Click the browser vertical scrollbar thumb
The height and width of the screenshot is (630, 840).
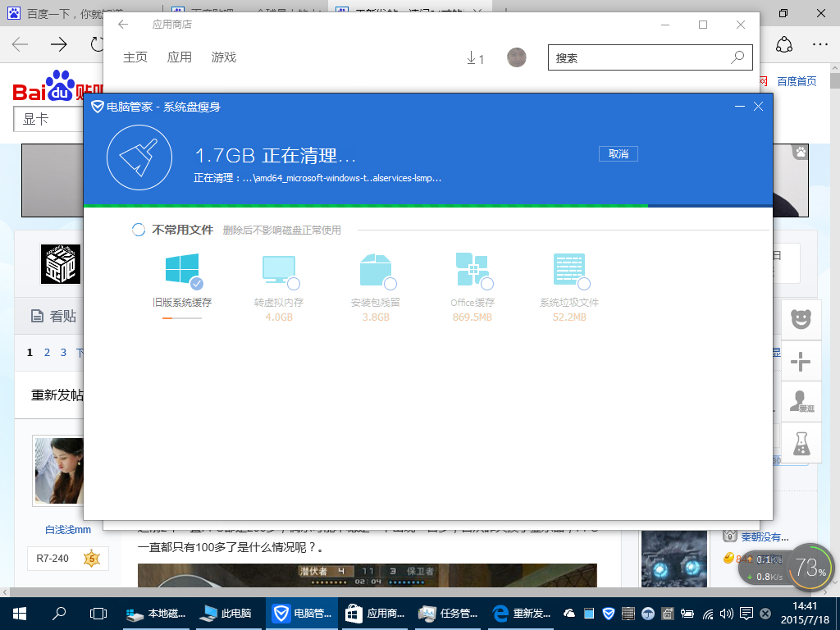pos(835,81)
